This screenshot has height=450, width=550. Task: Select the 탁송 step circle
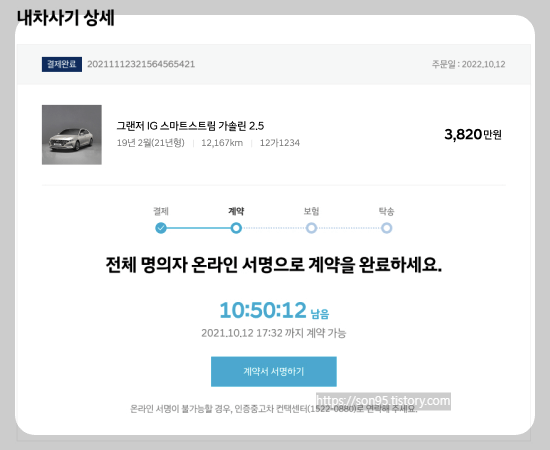pos(387,228)
